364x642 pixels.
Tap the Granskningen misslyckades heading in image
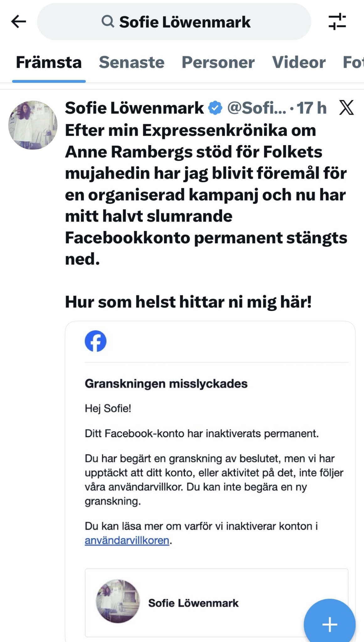(x=166, y=384)
